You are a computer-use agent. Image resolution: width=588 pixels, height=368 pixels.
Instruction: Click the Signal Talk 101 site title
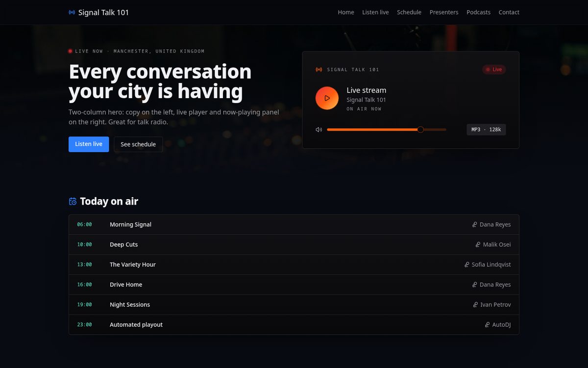point(103,12)
